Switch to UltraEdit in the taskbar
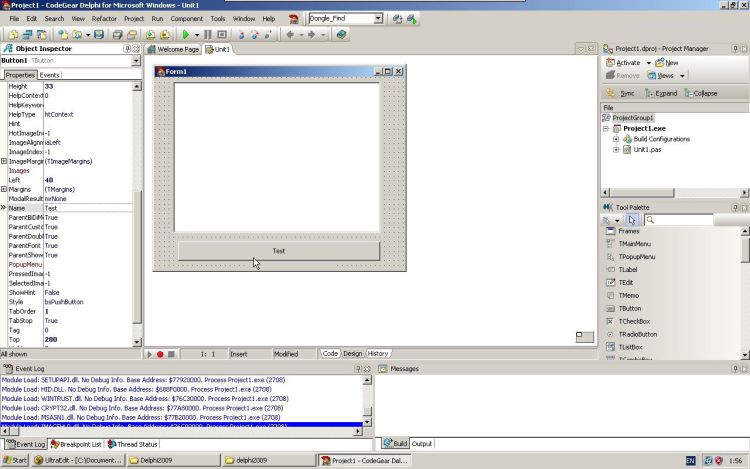This screenshot has height=469, width=750. [77, 460]
